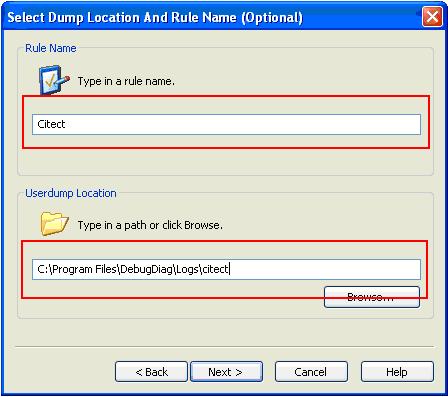
Task: Click the 'Type in a rule name.' text
Action: [x=126, y=81]
